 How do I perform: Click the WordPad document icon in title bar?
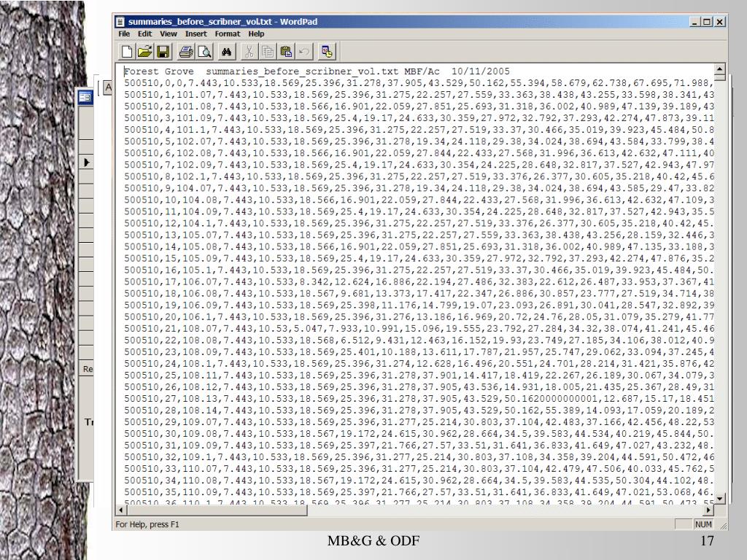pos(120,22)
